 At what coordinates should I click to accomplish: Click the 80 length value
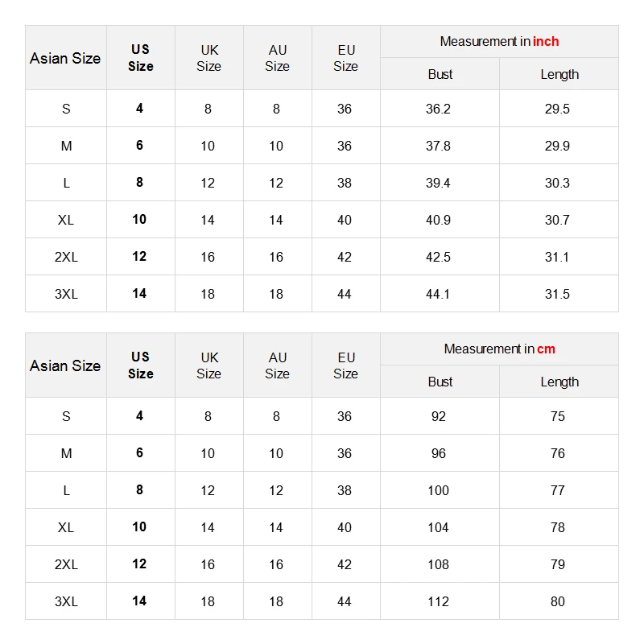pos(558,601)
